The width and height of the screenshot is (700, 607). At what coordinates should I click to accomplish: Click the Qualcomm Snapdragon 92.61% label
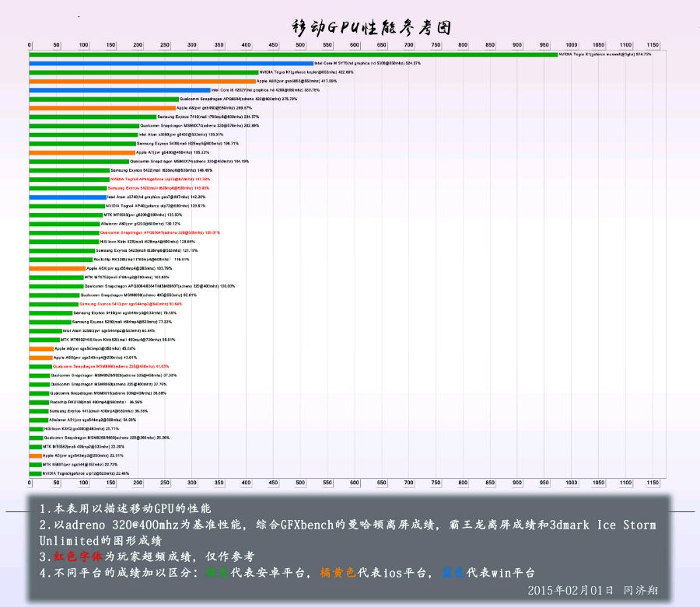tap(138, 295)
